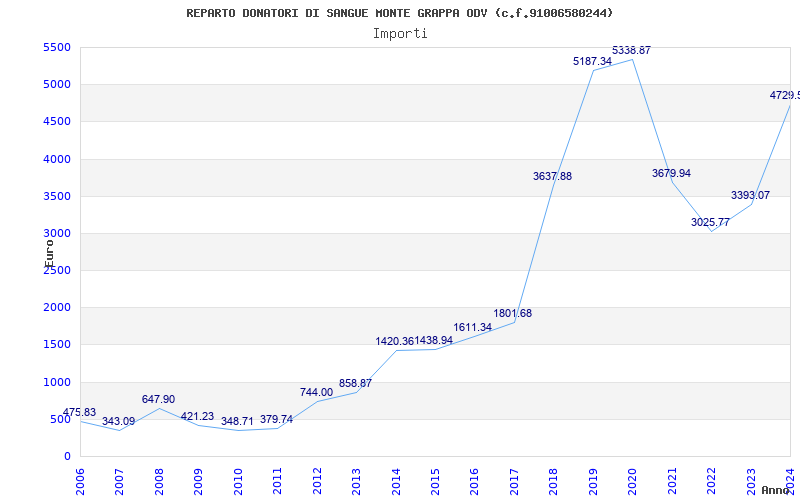This screenshot has height=500, width=800.
Task: Click the Importi subtitle
Action: (400, 34)
